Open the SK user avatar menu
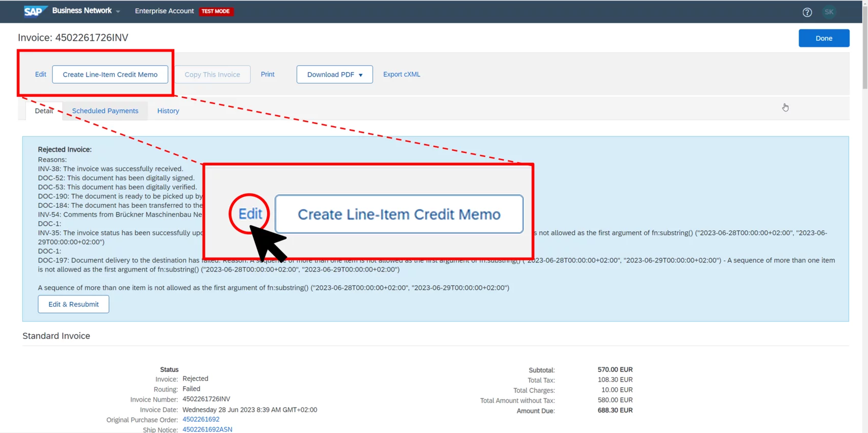This screenshot has width=868, height=433. (x=829, y=12)
